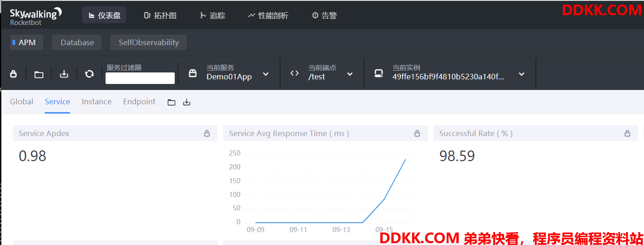Toggle the dashboard edit lock icon

click(13, 74)
